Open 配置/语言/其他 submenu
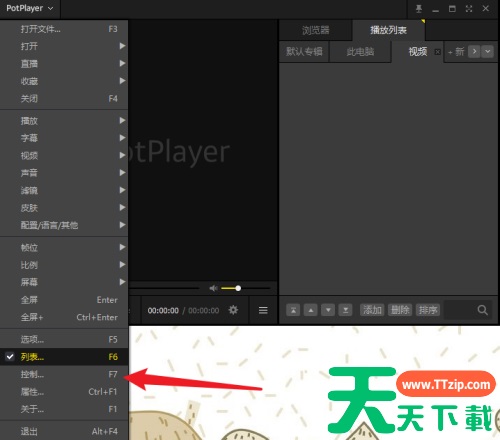The width and height of the screenshot is (500, 440). tap(64, 225)
